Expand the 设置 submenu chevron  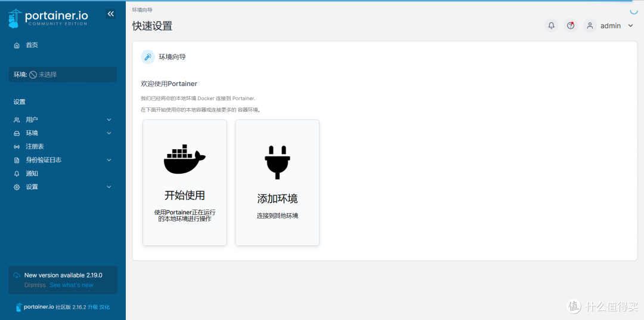[x=109, y=187]
